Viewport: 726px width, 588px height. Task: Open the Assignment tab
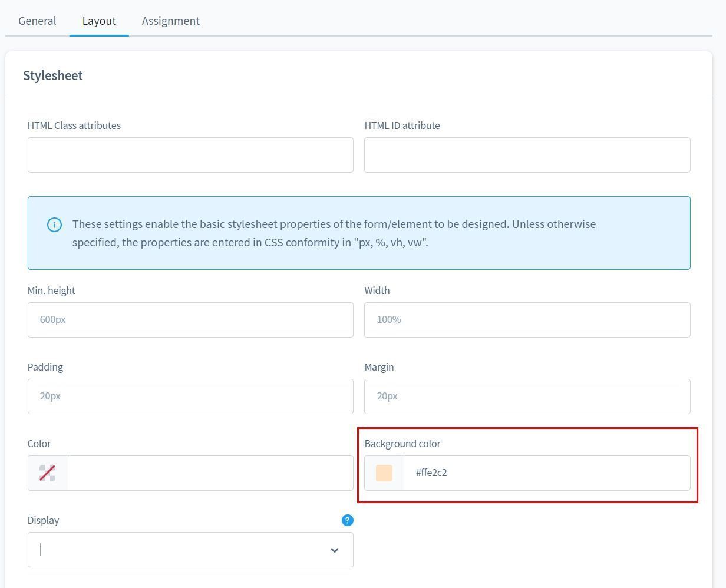170,21
